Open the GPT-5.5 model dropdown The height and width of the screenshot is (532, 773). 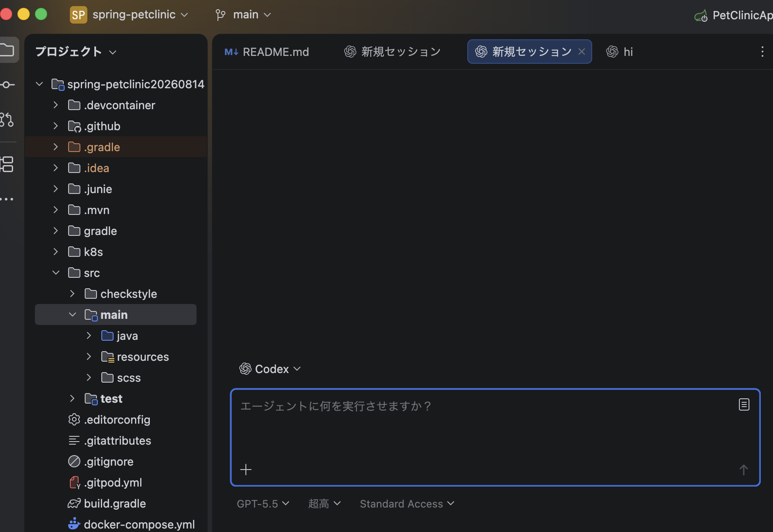point(263,504)
